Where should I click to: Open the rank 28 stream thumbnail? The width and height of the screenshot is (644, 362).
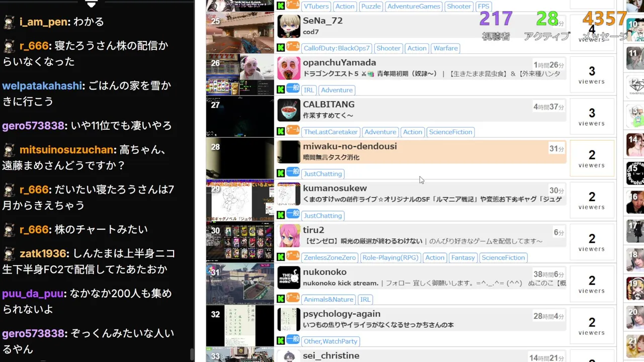pyautogui.click(x=240, y=158)
